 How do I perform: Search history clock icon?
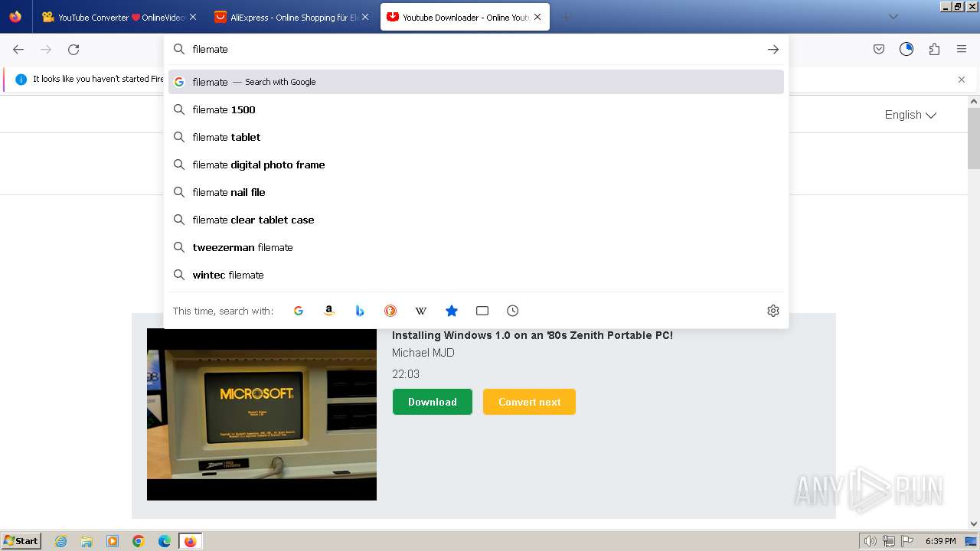coord(513,311)
